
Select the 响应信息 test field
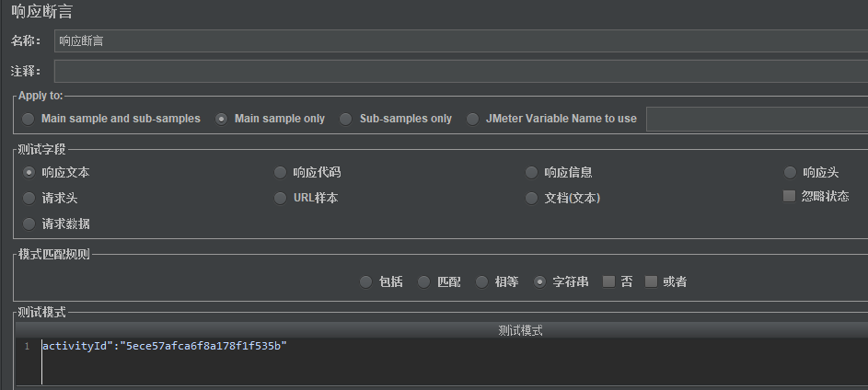click(x=532, y=172)
